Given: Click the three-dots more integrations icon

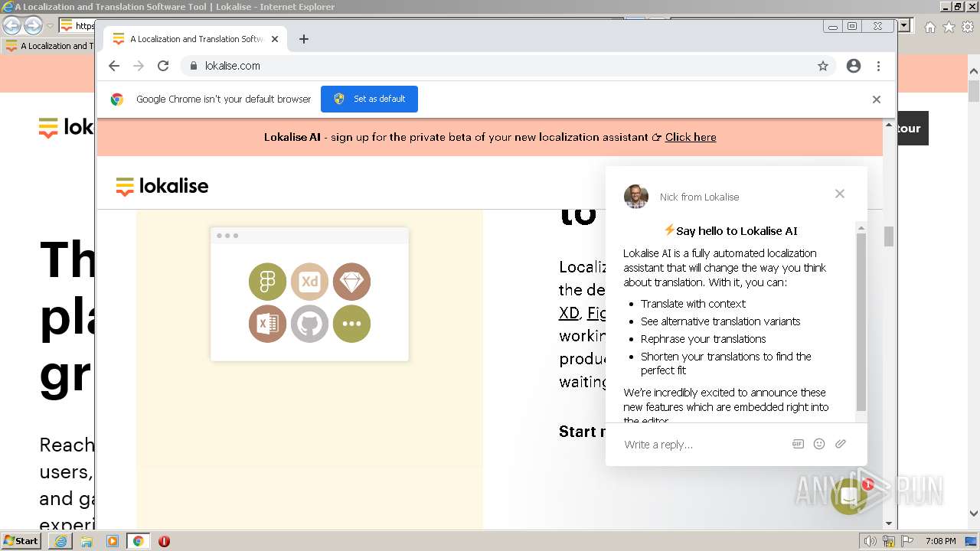Looking at the screenshot, I should click(351, 324).
